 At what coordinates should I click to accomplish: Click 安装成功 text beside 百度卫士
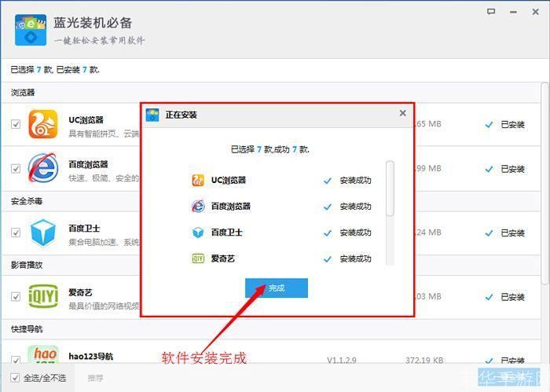[x=355, y=233]
